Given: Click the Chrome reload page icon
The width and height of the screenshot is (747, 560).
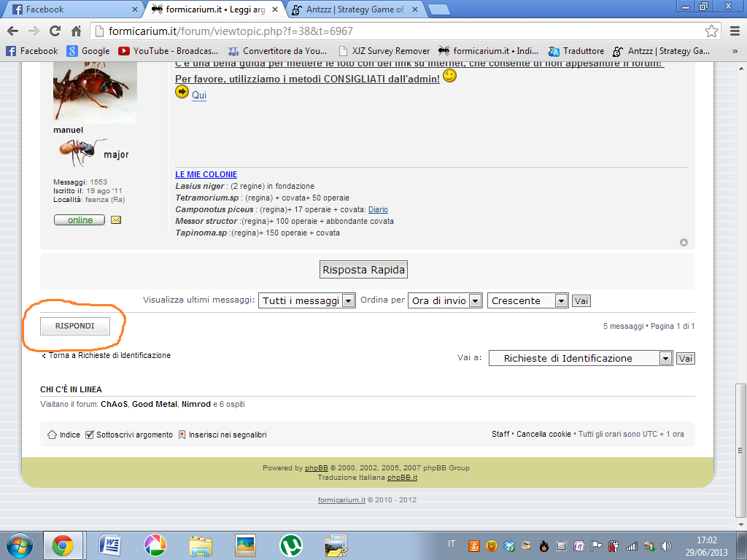Looking at the screenshot, I should [x=55, y=31].
